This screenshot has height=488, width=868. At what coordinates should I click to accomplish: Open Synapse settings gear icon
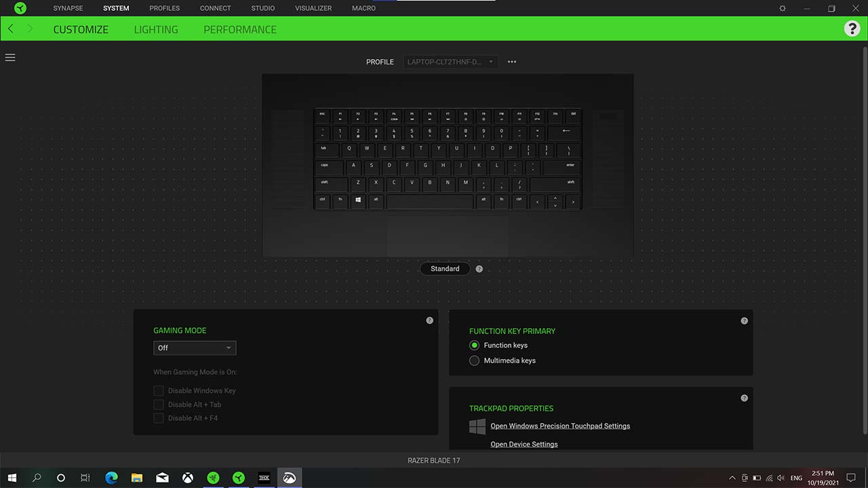(782, 8)
